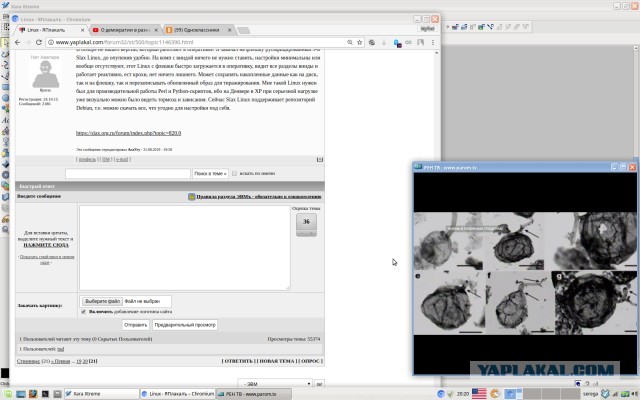Click the first extension icon after the bookmark star
The width and height of the screenshot is (640, 400).
point(372,42)
